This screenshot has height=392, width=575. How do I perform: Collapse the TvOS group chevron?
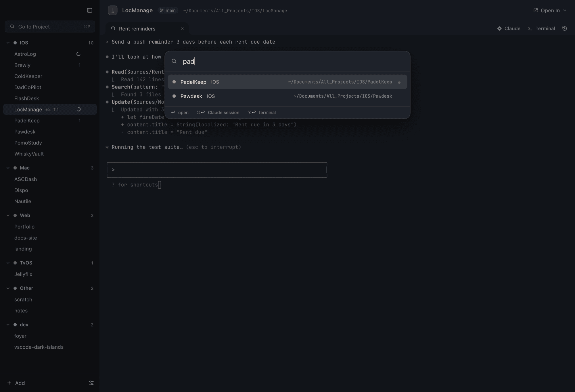tap(8, 263)
